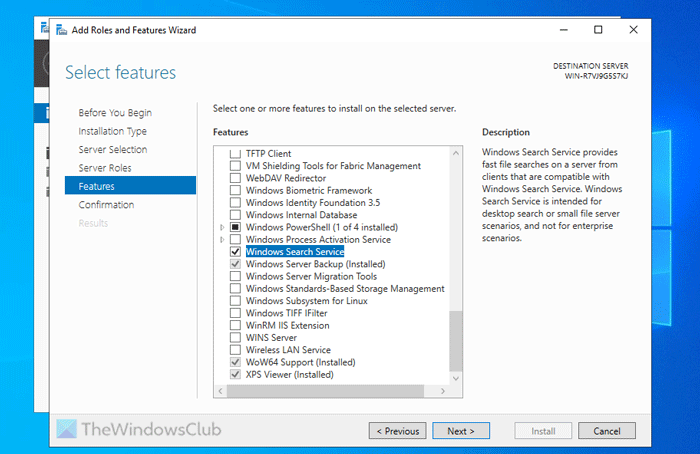Cancel the wizard
Screen dimensions: 700x454
[x=607, y=431]
